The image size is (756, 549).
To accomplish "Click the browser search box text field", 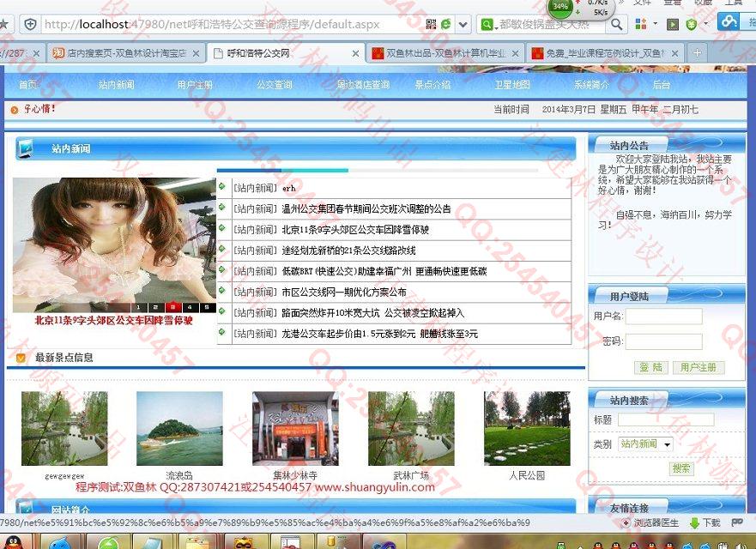I will tap(551, 24).
